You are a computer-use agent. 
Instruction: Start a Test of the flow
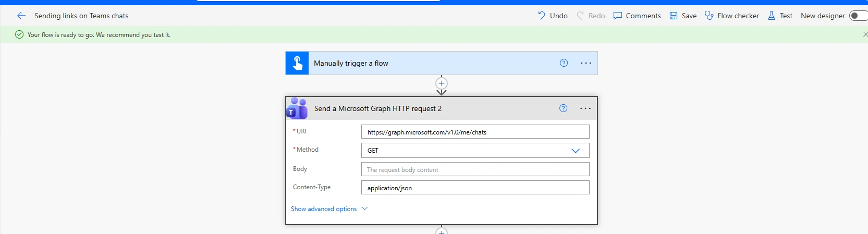[780, 16]
